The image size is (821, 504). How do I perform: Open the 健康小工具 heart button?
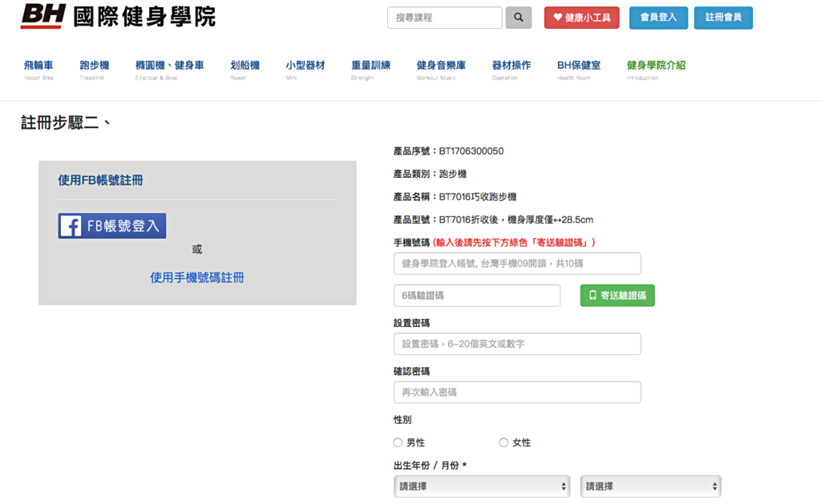point(582,18)
